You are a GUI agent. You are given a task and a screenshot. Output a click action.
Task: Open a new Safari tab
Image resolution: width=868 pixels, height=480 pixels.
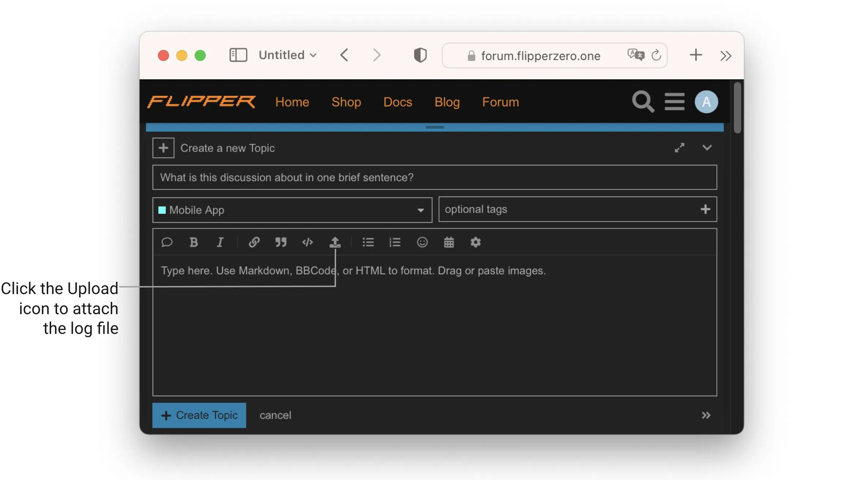(696, 55)
